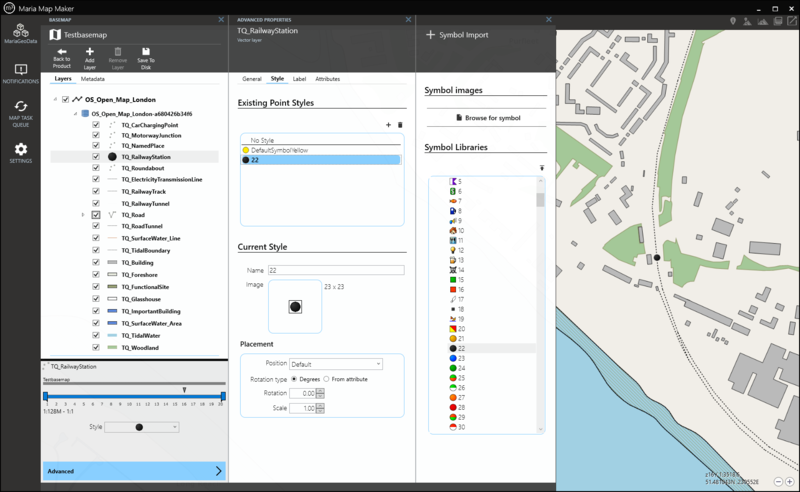800x492 pixels.
Task: Toggle the TQ_Road layer checkbox
Action: pos(96,215)
